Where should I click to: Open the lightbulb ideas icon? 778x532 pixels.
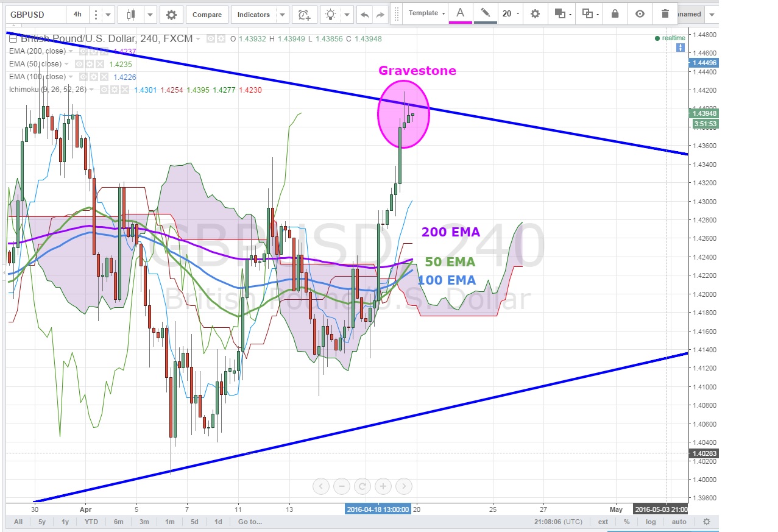(x=331, y=15)
